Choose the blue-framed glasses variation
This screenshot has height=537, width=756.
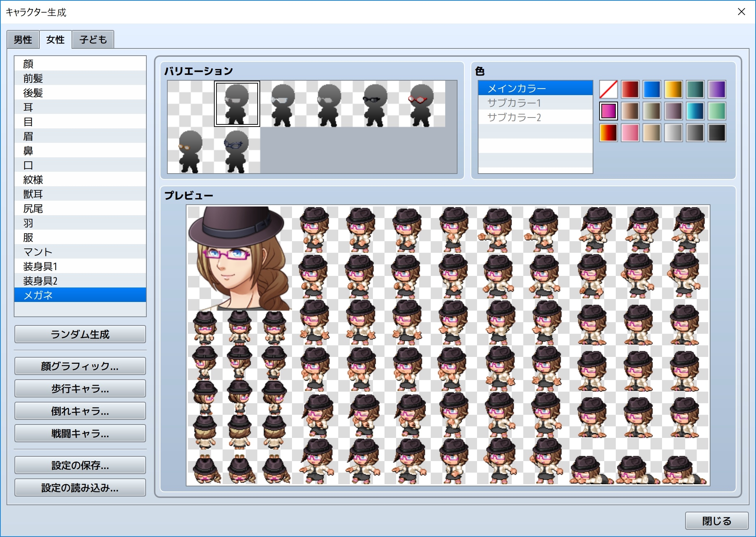click(237, 150)
